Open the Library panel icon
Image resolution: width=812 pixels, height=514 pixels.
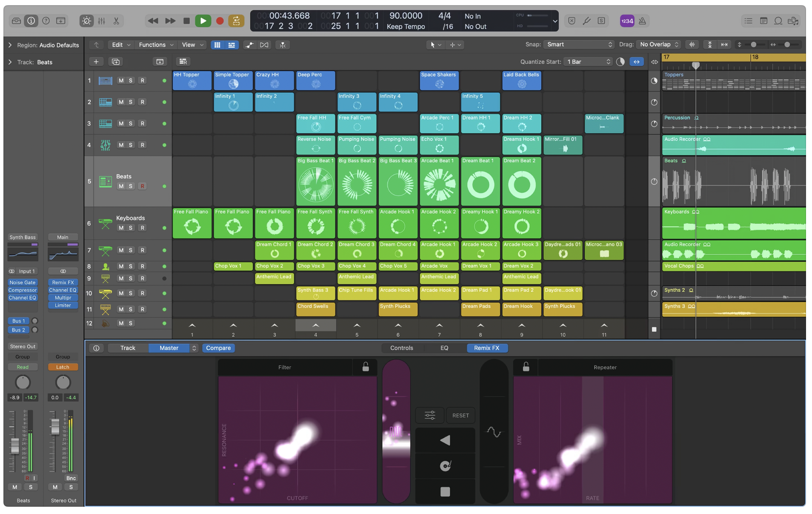pyautogui.click(x=16, y=21)
